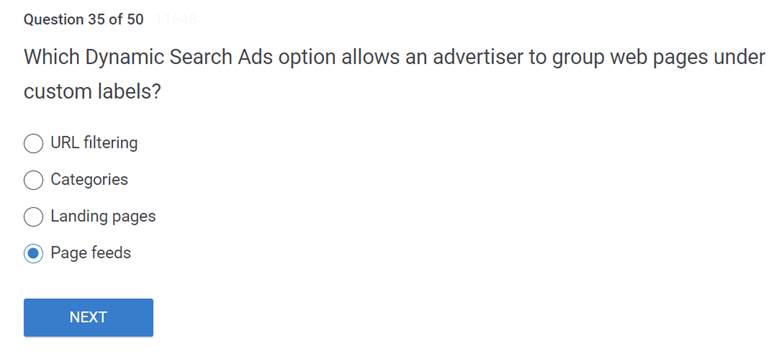Click "custom labels?" in the question text
774x364 pixels.
click(92, 92)
